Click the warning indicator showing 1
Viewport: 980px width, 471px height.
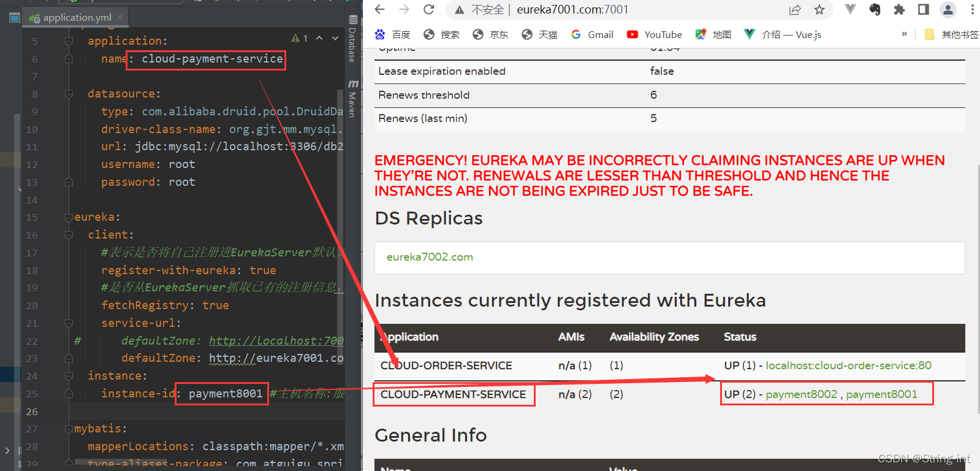(x=300, y=38)
